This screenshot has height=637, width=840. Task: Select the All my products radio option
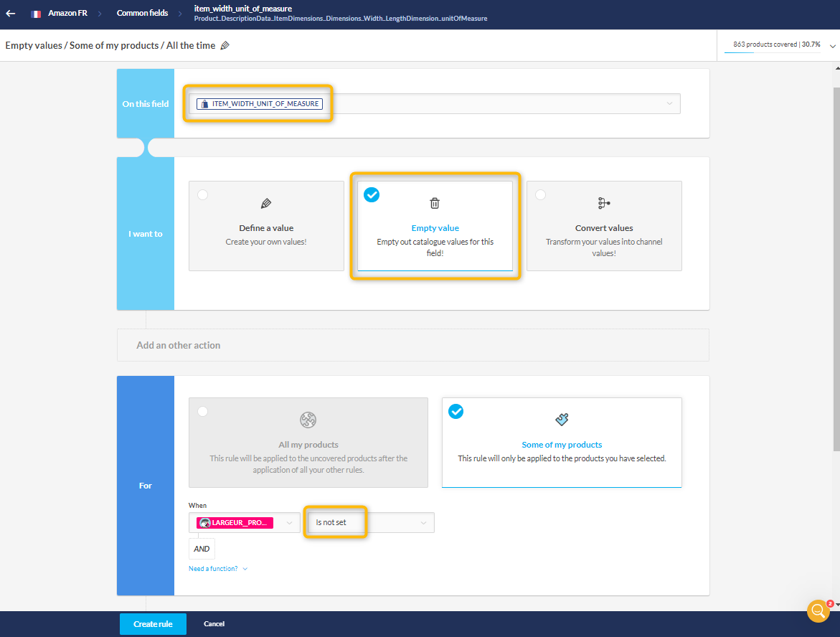(203, 411)
